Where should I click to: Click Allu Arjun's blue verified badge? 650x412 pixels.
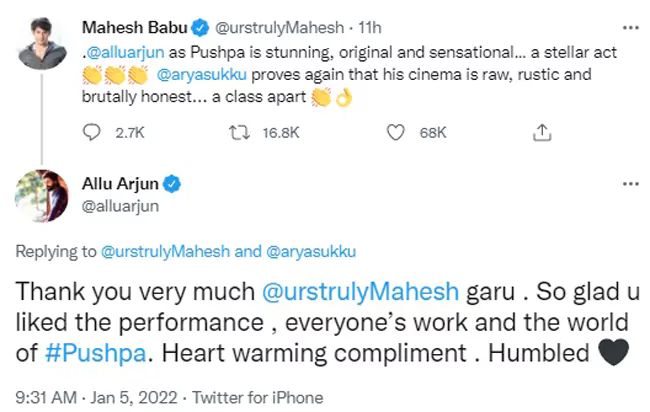tap(172, 185)
